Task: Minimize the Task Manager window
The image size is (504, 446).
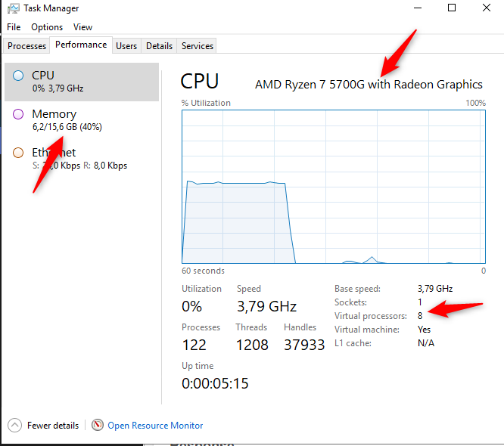Action: (x=418, y=8)
